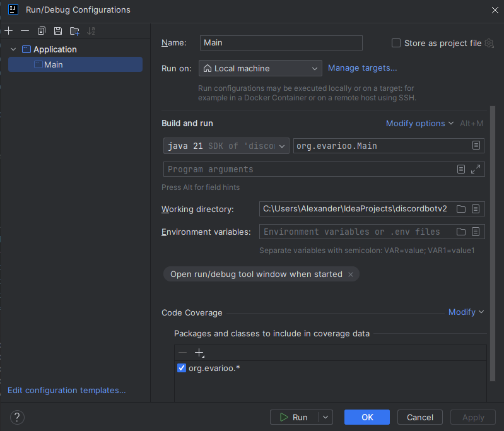Open Edit configuration templates link
504x431 pixels.
tap(66, 391)
